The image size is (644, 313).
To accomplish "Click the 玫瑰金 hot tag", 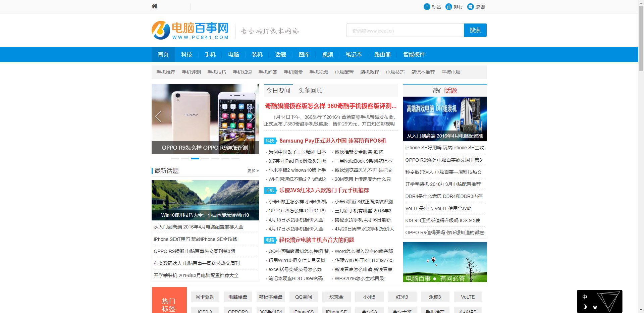I will pos(336,297).
